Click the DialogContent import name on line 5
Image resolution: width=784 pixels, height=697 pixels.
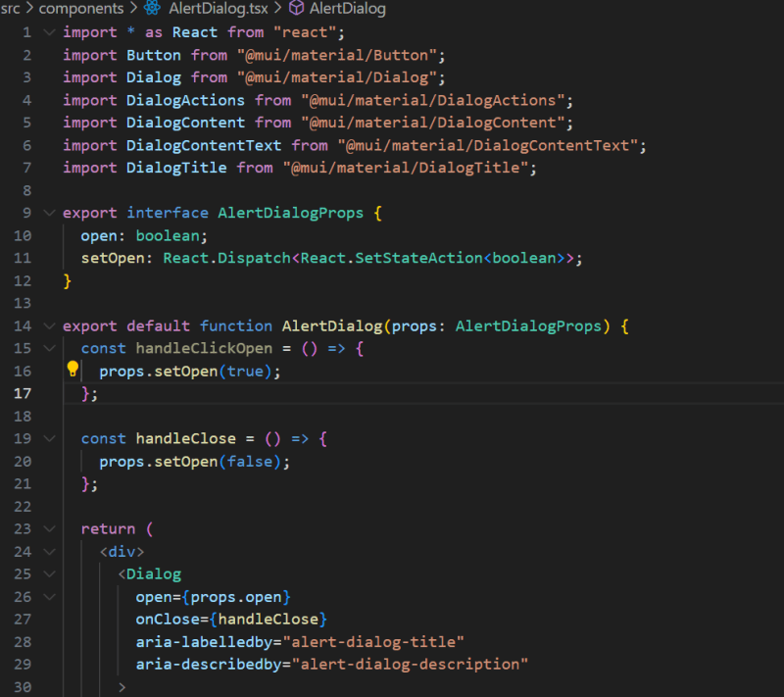[x=185, y=123]
